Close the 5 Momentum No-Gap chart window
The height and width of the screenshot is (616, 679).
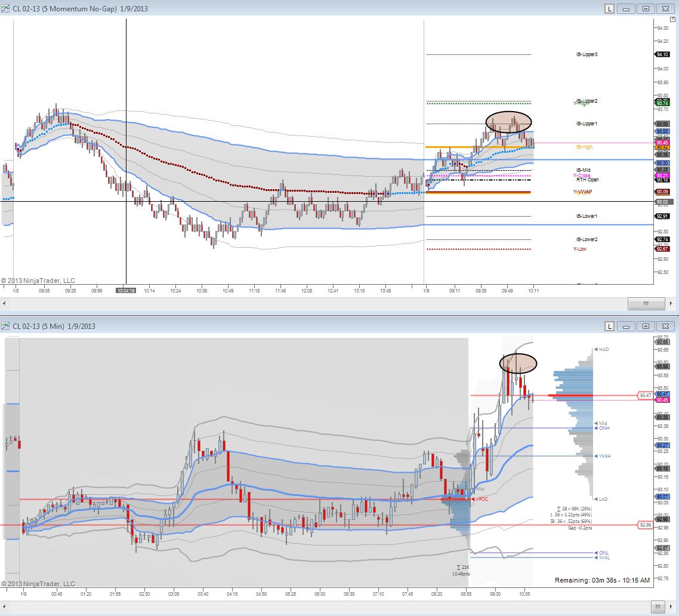(x=666, y=9)
